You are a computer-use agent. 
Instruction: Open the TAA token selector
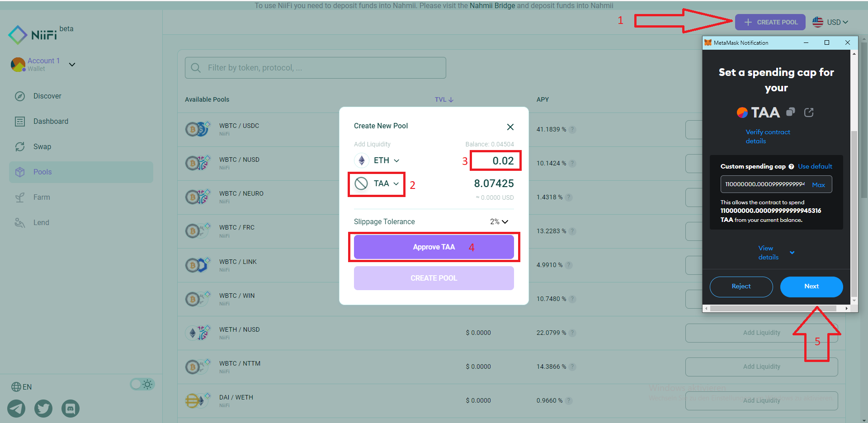(x=377, y=183)
